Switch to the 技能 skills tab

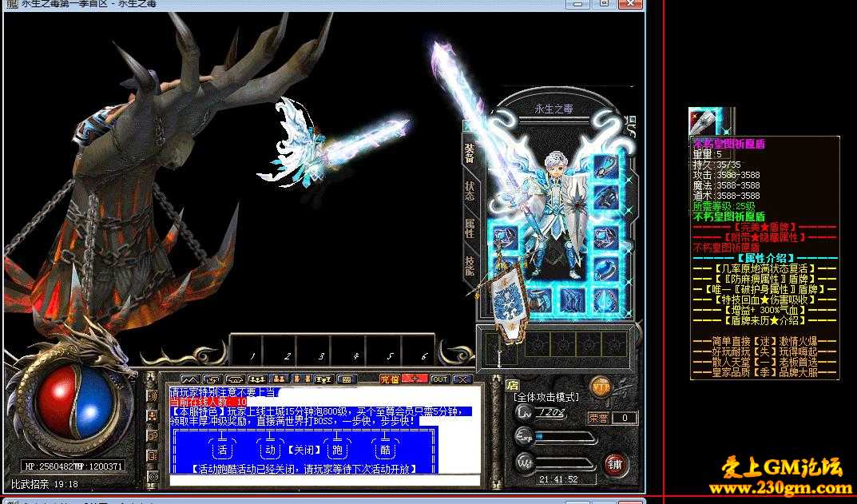click(470, 266)
